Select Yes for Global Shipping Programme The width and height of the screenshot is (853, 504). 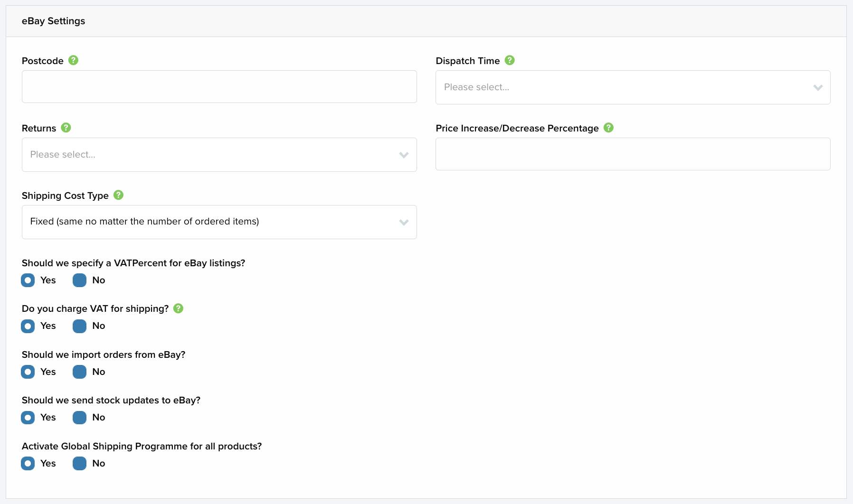[x=28, y=464]
